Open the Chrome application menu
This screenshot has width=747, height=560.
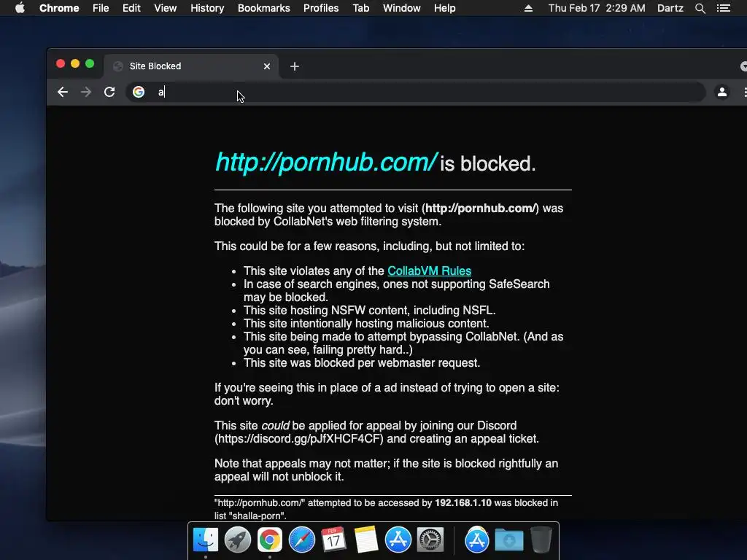click(59, 8)
